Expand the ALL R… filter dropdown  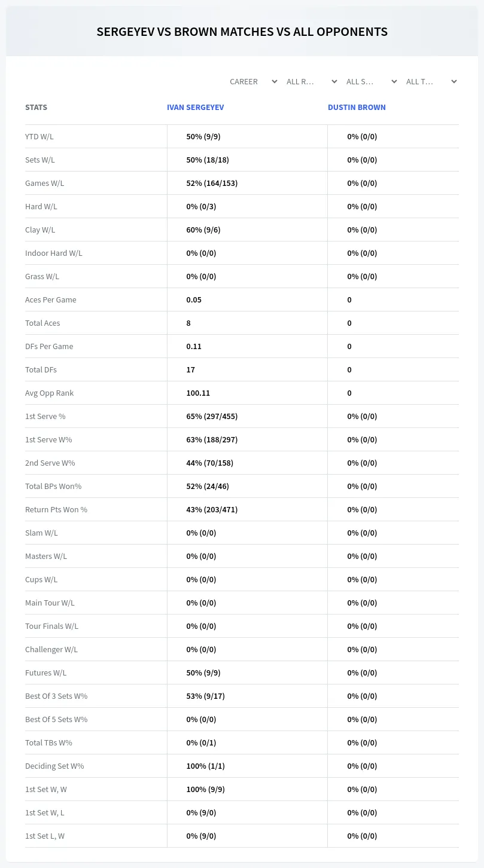click(x=313, y=81)
